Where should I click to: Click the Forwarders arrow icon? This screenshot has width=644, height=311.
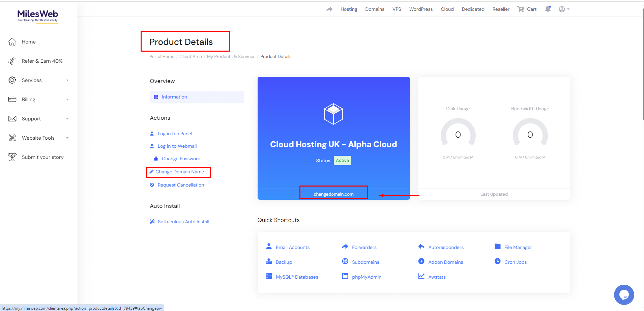point(345,247)
